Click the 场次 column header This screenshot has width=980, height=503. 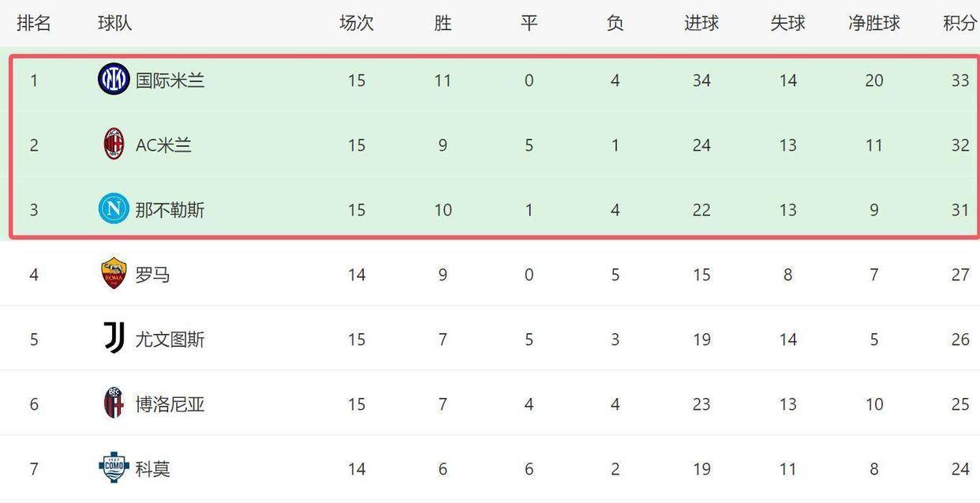[356, 24]
